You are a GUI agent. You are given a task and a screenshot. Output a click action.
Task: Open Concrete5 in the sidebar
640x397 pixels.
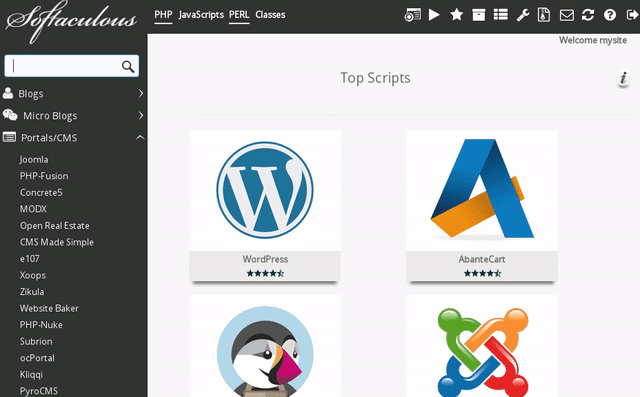coord(41,193)
